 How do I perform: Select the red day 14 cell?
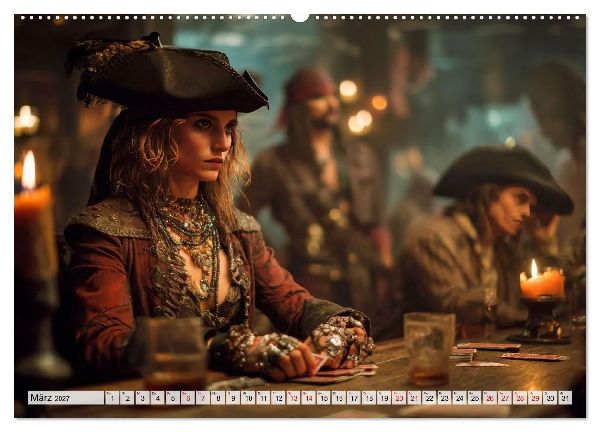308,398
